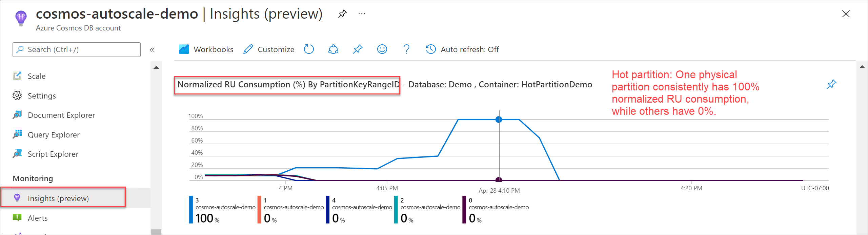Toggle the partition 3 legend series
This screenshot has width=868, height=235.
(222, 210)
